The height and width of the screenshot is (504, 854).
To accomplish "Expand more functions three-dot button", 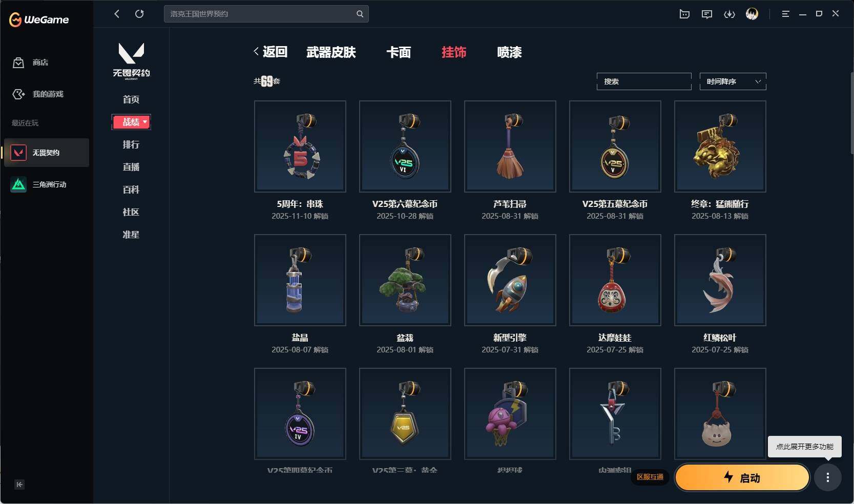I will (828, 477).
